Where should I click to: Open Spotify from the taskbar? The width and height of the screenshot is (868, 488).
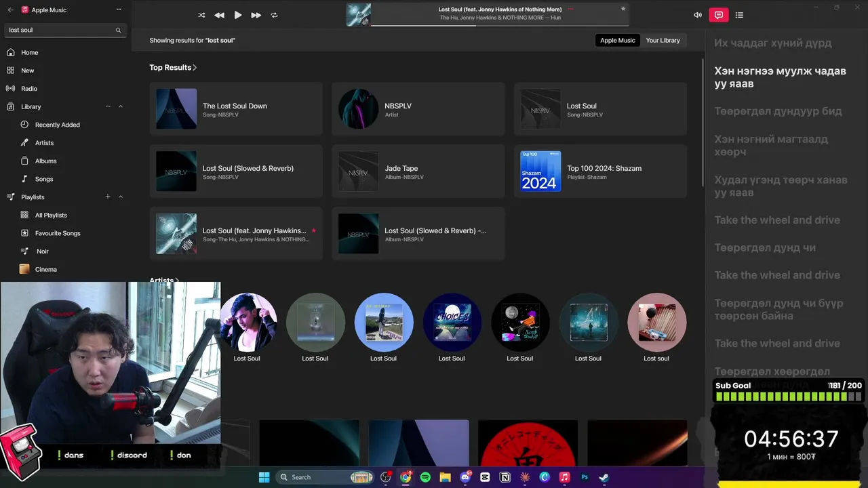425,477
